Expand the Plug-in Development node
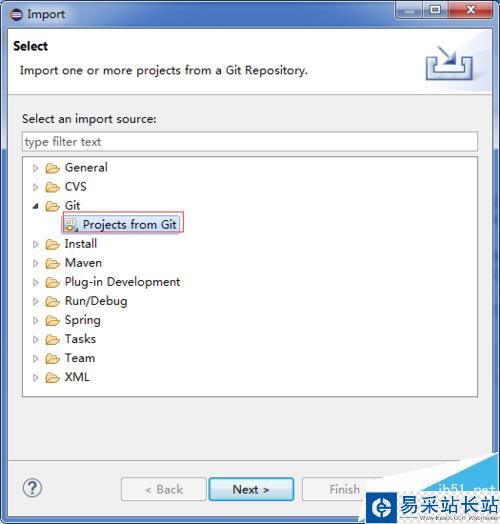This screenshot has height=524, width=500. coord(35,282)
